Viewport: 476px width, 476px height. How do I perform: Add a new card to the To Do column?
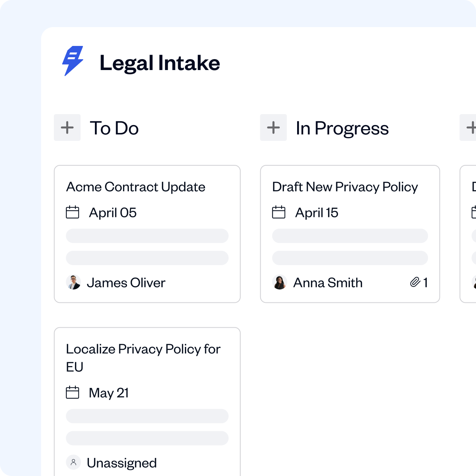pyautogui.click(x=67, y=127)
